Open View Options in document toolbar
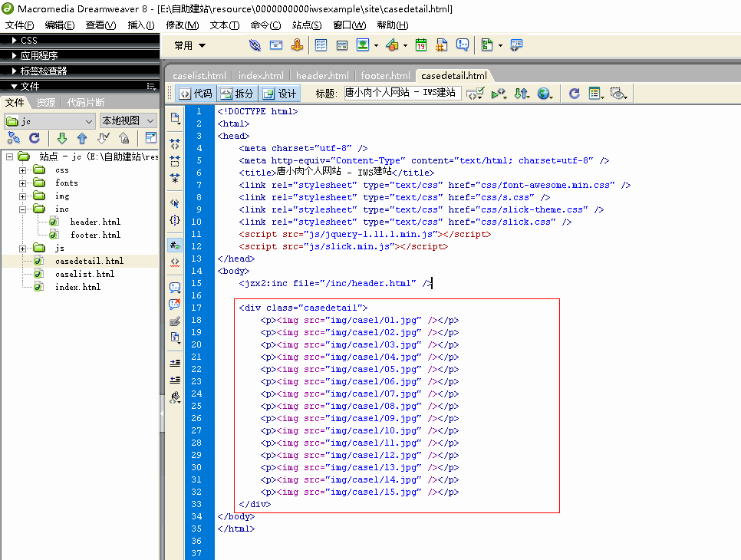Viewport: 741px width, 560px height. point(596,94)
